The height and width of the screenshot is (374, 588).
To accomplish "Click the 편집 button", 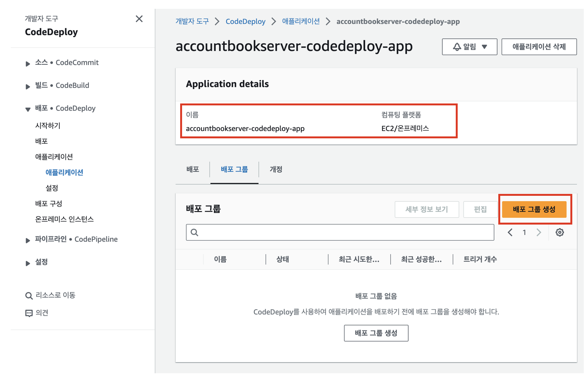I will point(480,210).
